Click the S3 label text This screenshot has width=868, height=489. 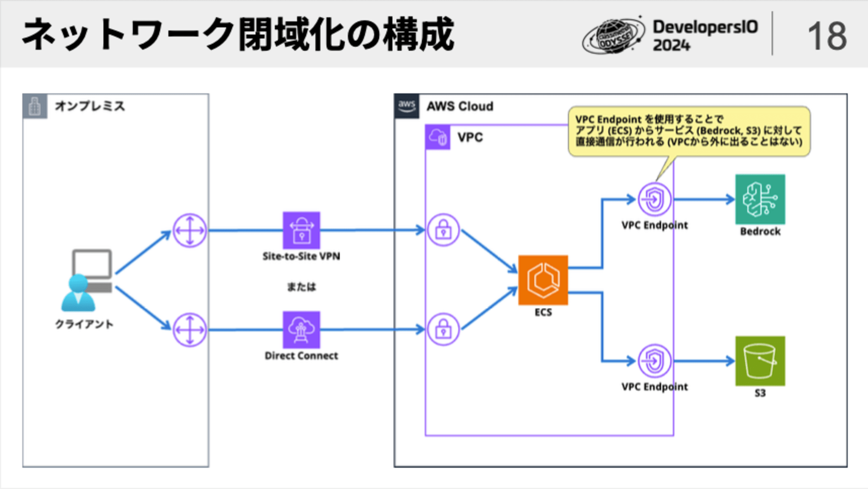(760, 393)
